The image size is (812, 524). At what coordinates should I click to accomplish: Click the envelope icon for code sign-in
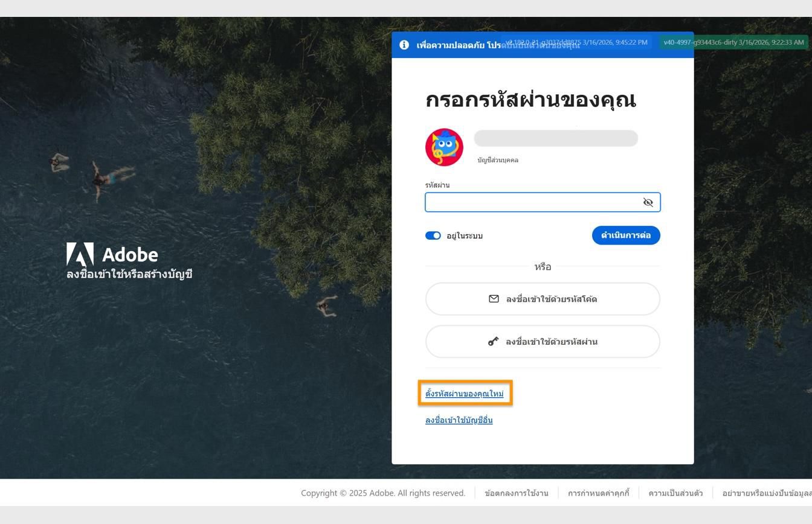pyautogui.click(x=494, y=298)
